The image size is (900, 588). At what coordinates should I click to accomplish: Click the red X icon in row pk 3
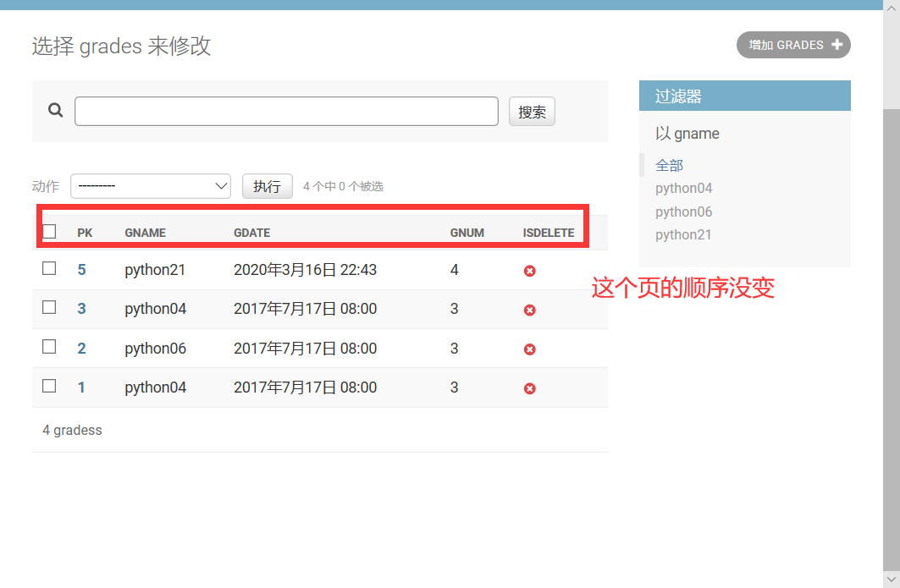[x=530, y=310]
